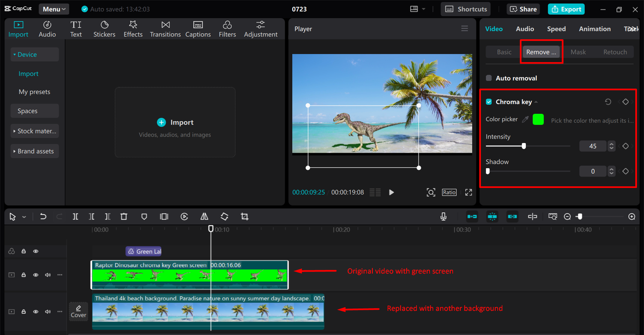Lock the Raptor Dinosaur video track

(24, 275)
